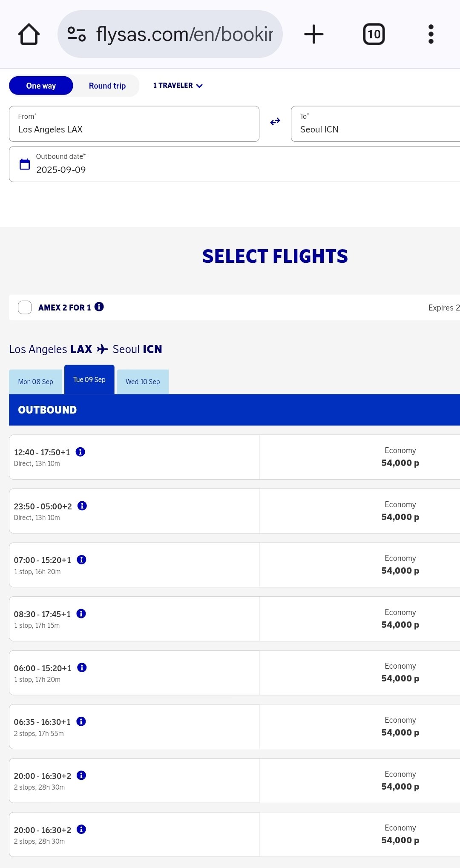The width and height of the screenshot is (460, 868).
Task: Open a new browser tab
Action: click(314, 34)
